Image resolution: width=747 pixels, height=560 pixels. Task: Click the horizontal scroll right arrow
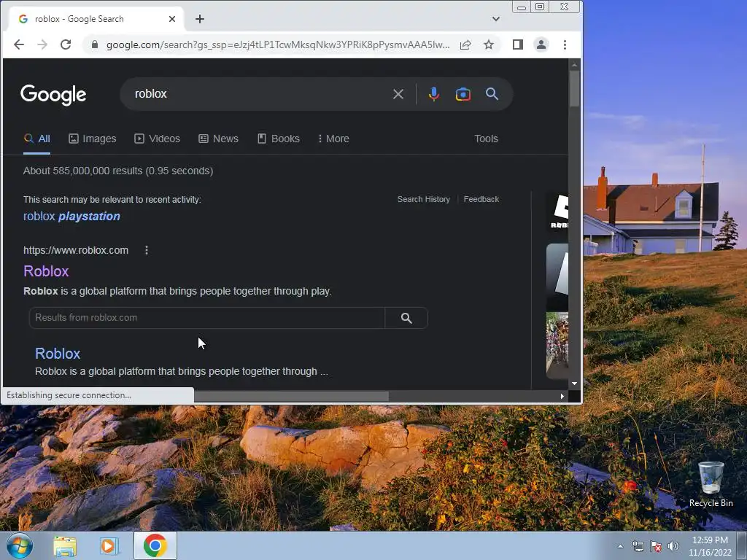click(x=562, y=396)
